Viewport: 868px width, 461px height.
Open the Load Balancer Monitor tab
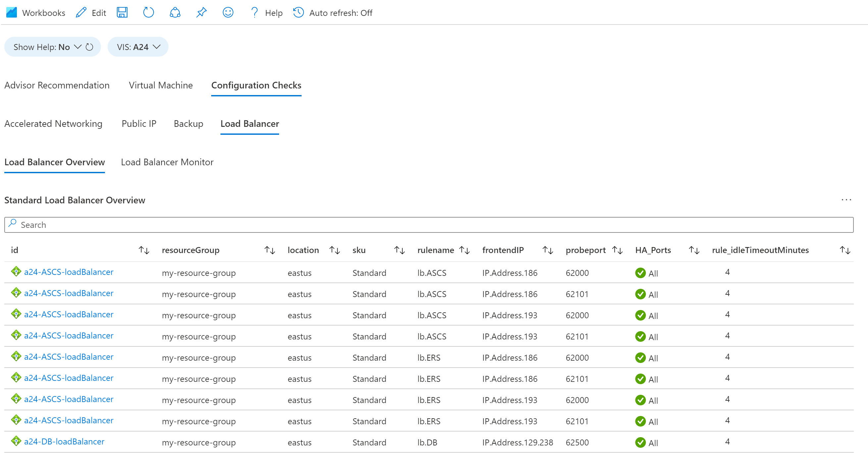pyautogui.click(x=167, y=162)
